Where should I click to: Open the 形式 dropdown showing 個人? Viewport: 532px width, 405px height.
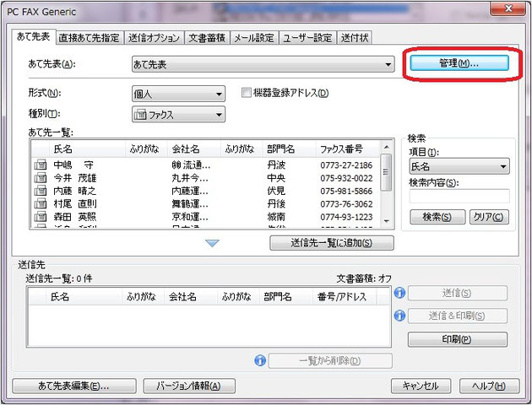(178, 94)
